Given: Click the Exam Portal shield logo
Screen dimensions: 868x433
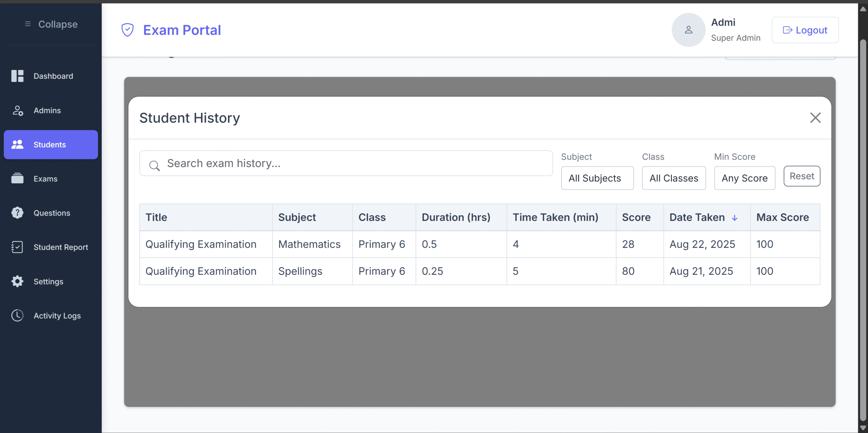Looking at the screenshot, I should [127, 30].
